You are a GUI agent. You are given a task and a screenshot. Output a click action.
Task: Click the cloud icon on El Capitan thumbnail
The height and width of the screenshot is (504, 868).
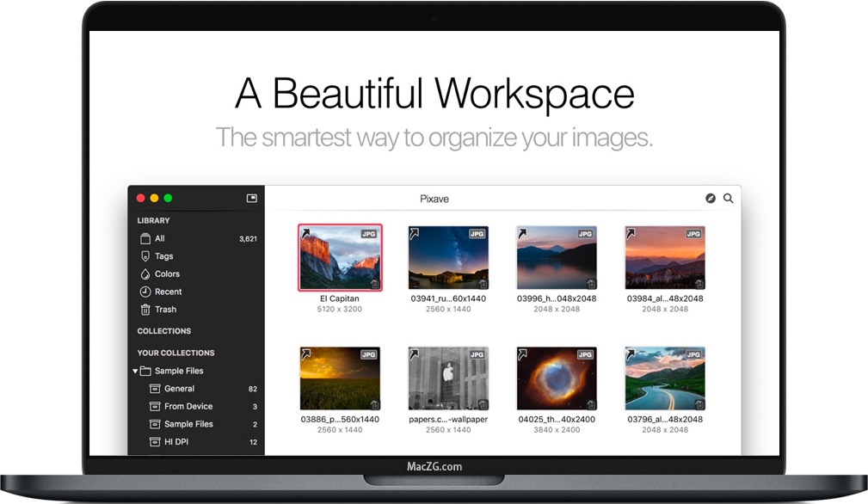tap(372, 282)
